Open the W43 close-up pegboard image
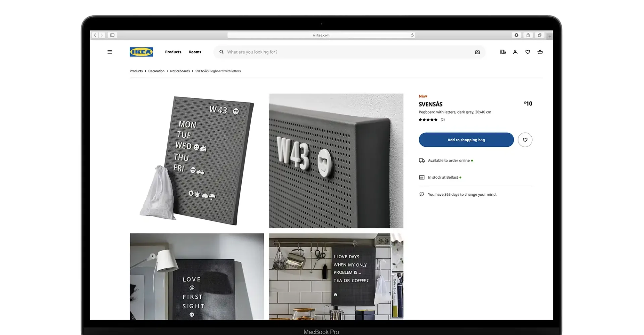 coord(336,161)
